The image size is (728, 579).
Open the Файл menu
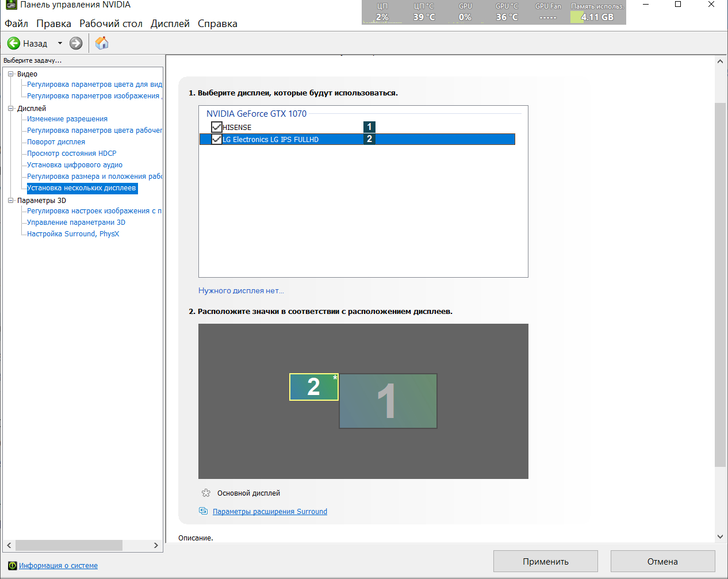pos(16,24)
